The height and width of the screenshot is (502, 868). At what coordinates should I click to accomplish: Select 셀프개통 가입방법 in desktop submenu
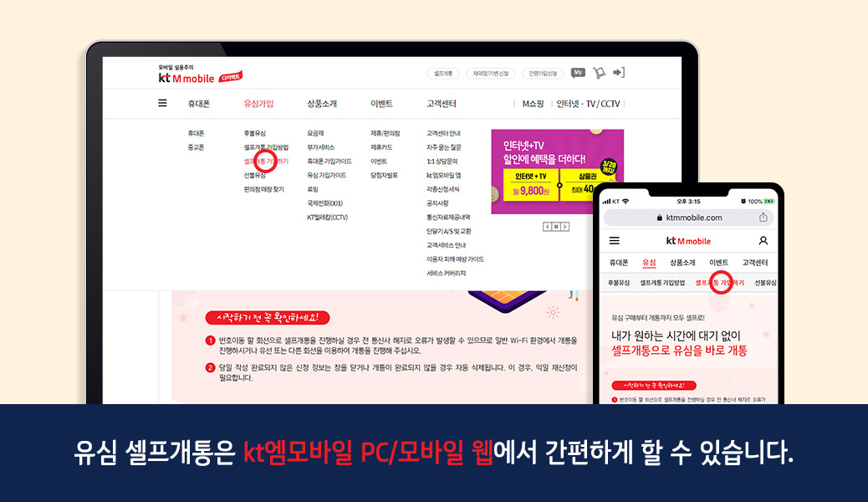[266, 147]
